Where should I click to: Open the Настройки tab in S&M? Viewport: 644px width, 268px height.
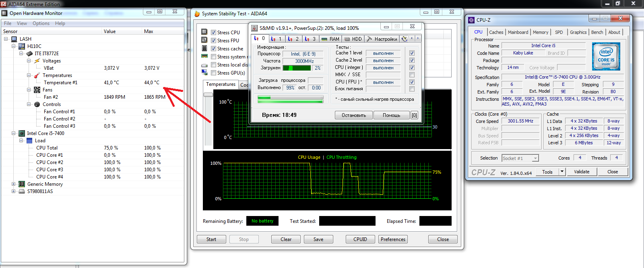pyautogui.click(x=382, y=39)
